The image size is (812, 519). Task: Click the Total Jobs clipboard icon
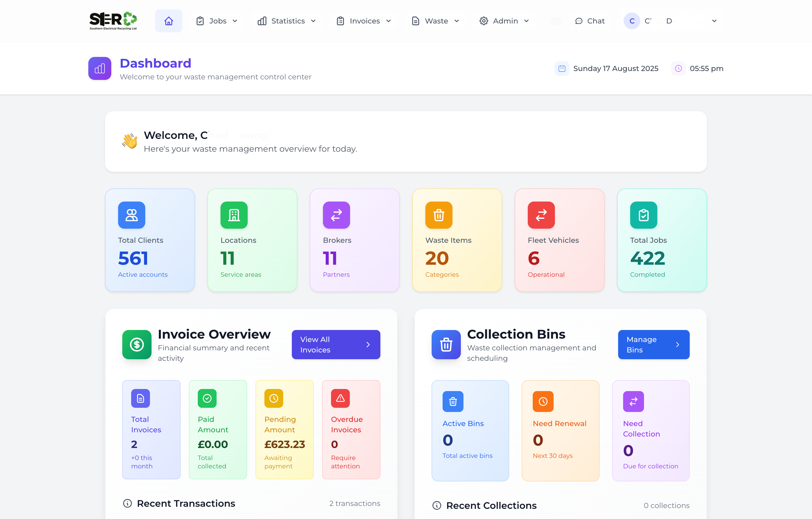click(x=643, y=215)
